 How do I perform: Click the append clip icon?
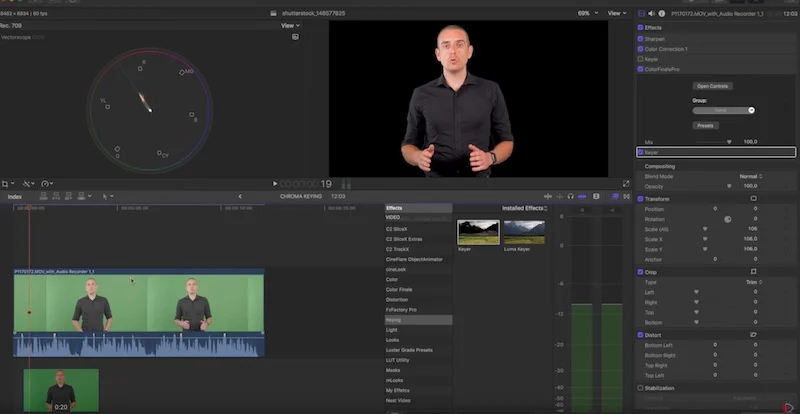(68, 196)
